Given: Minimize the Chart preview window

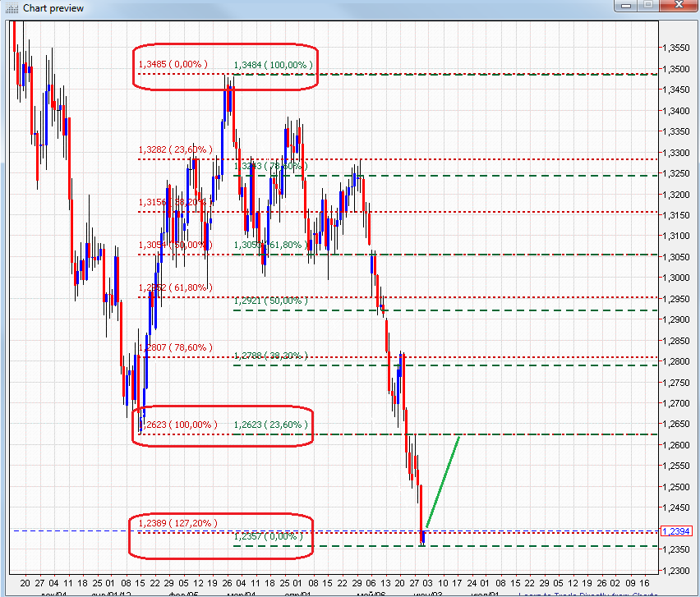Looking at the screenshot, I should click(626, 6).
